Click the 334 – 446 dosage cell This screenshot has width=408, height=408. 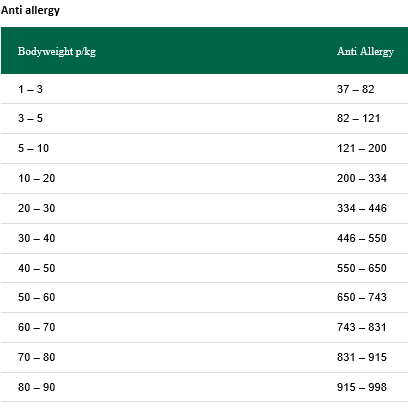pos(362,208)
